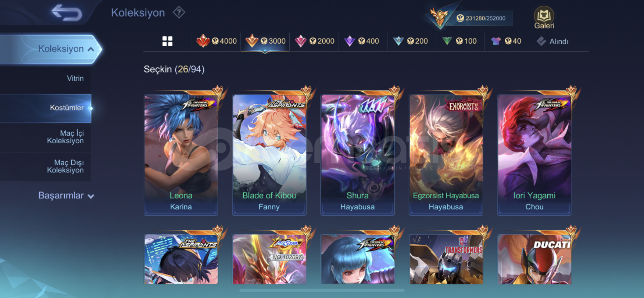Filter by red 4000-point gem tier
Image resolution: width=644 pixels, height=298 pixels.
coord(216,41)
